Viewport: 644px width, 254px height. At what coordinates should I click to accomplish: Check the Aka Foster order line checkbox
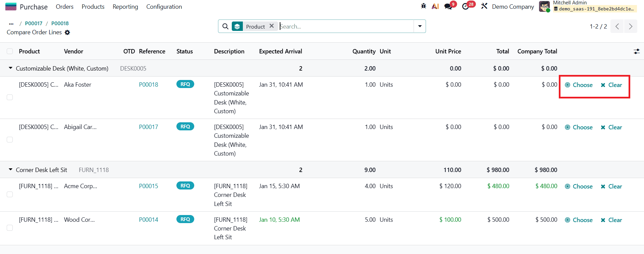tap(10, 97)
